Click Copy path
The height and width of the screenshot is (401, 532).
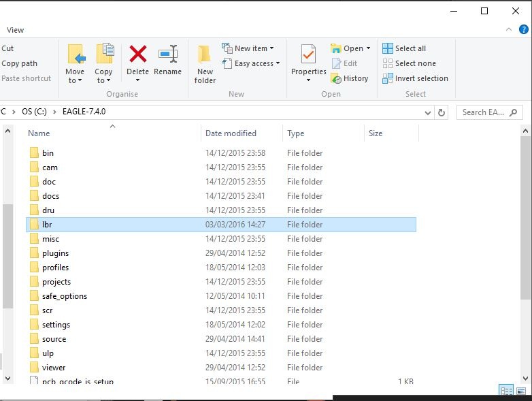click(x=19, y=63)
